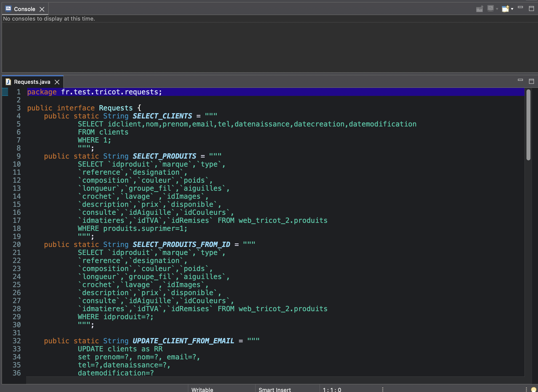The width and height of the screenshot is (538, 392).
Task: Click the Display Selected Console icon
Action: coord(490,9)
